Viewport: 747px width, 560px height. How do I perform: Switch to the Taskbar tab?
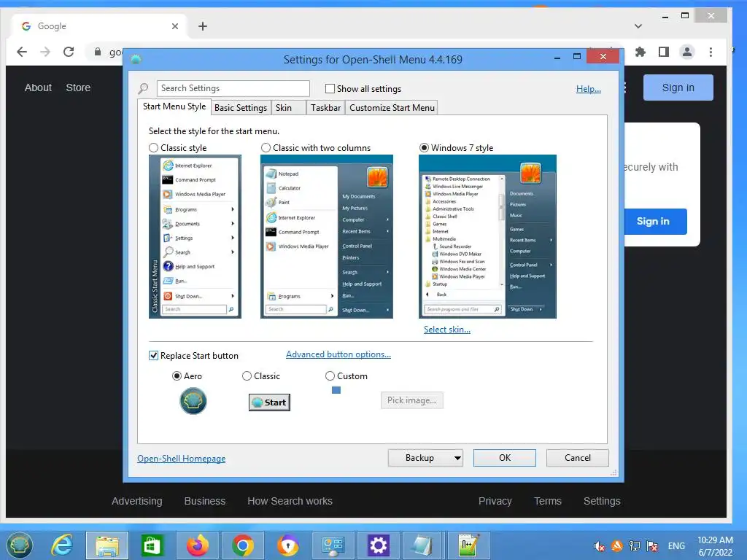pos(325,108)
